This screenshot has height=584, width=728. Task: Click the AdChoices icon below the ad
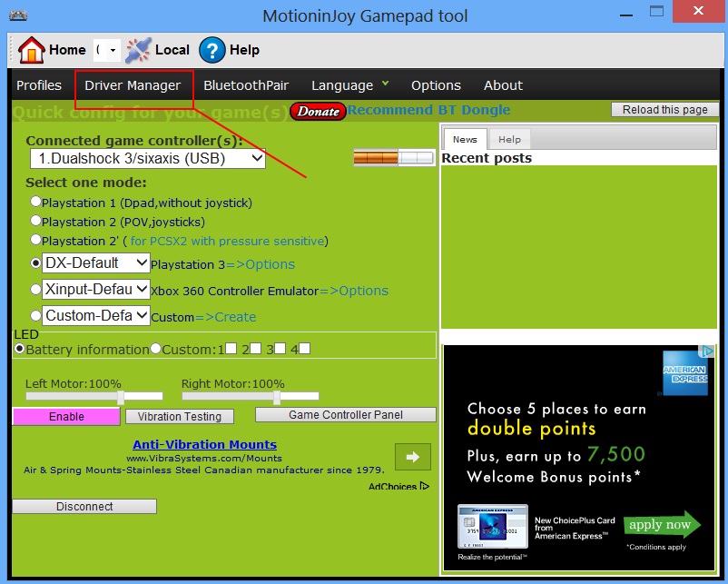coord(424,487)
